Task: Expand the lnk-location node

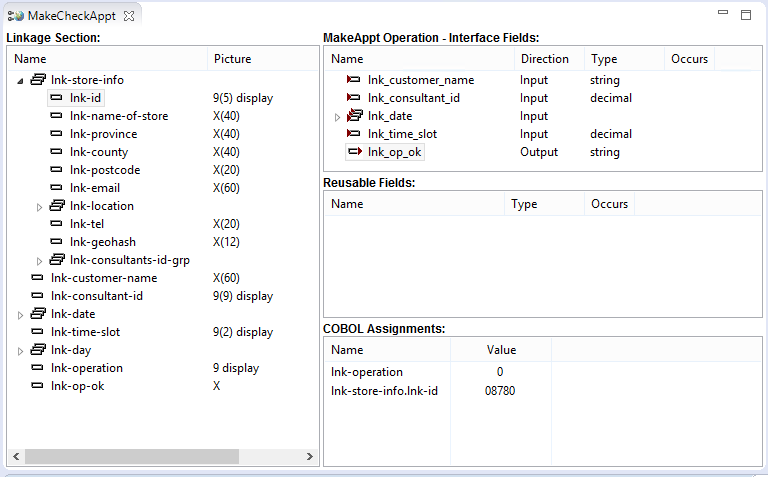Action: 40,206
